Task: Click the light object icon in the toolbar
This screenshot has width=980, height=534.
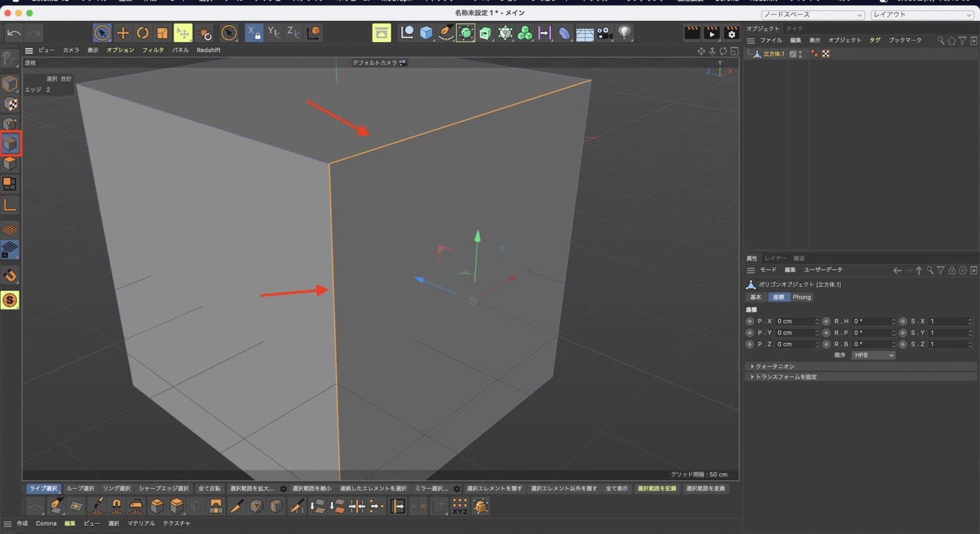Action: (x=623, y=33)
